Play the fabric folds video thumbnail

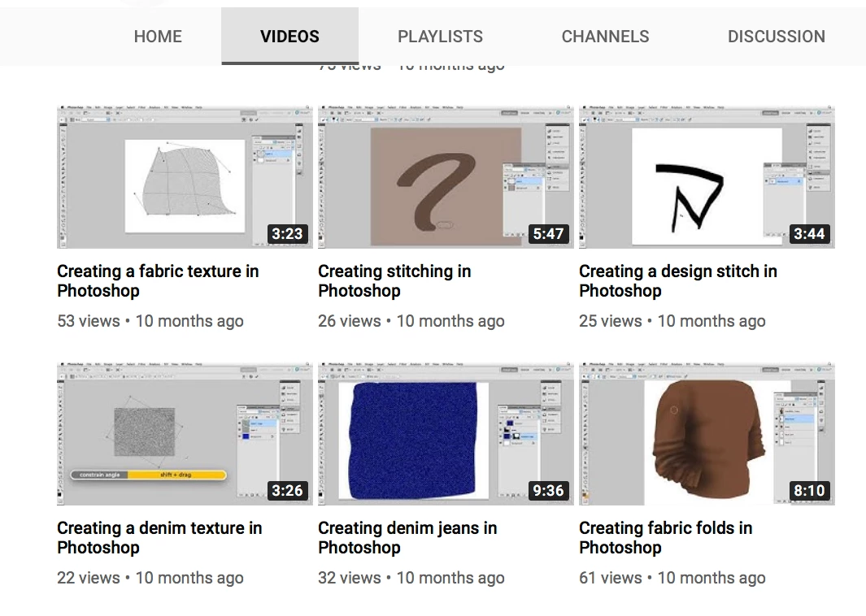707,434
